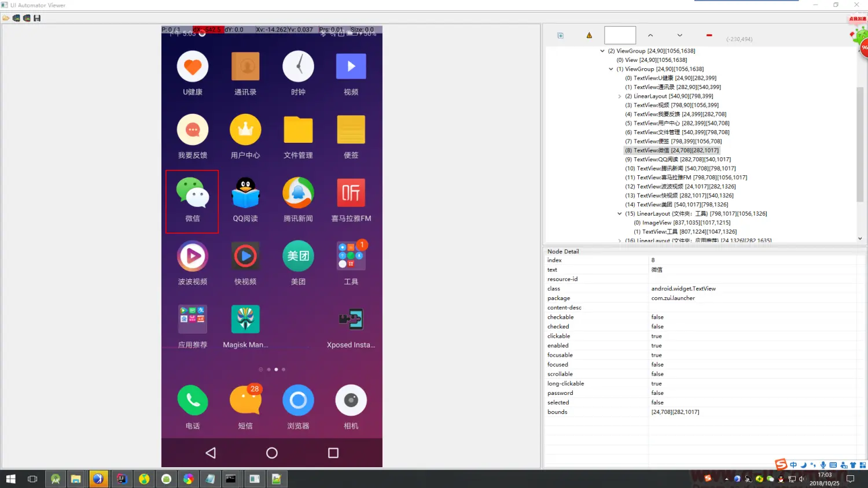The width and height of the screenshot is (868, 488).
Task: Select the highlighted (8) TextView:微信 tree row
Action: 671,150
